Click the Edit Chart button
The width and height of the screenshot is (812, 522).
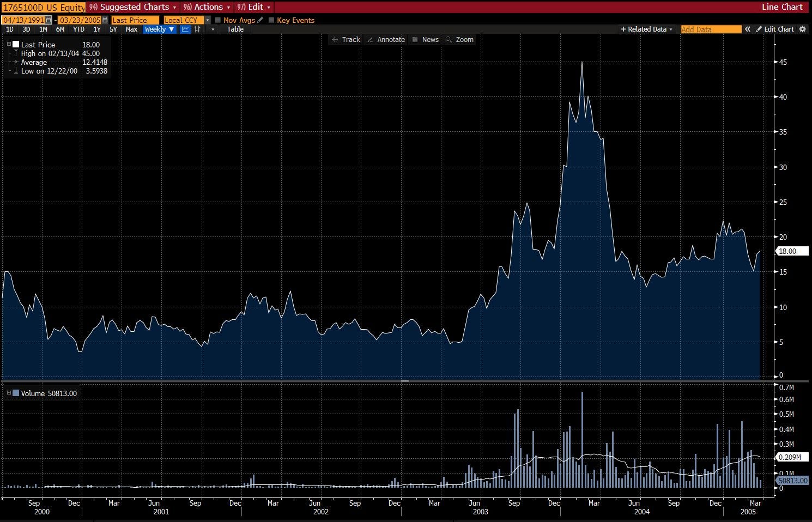(775, 29)
